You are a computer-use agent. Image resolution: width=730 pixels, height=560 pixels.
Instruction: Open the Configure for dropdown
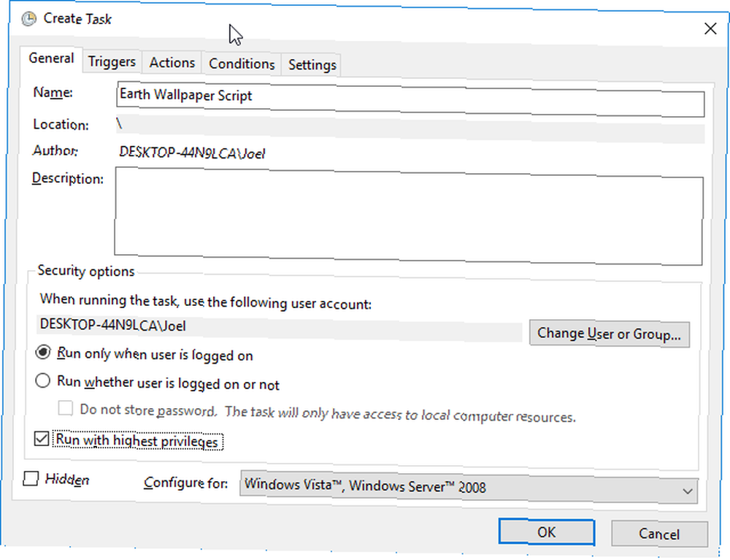[469, 487]
